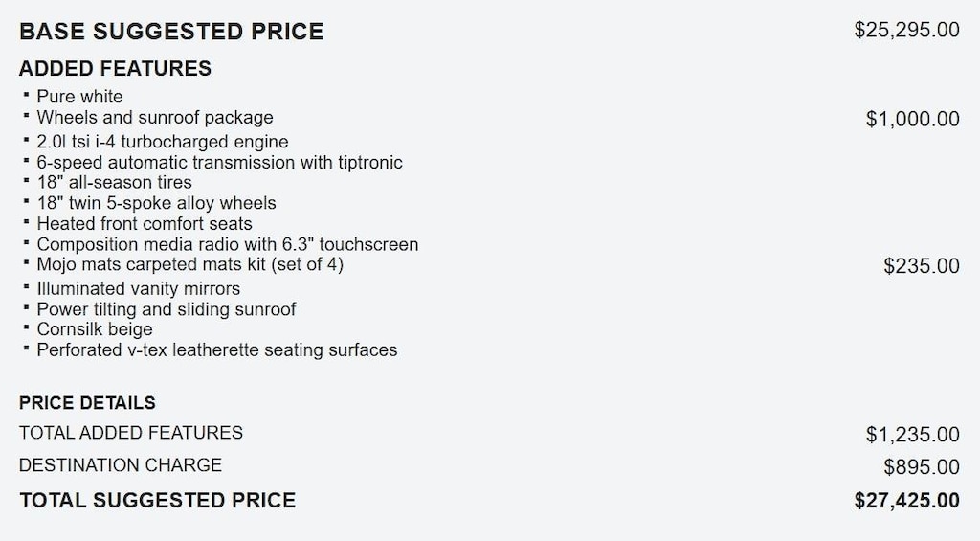980x541 pixels.
Task: Select the Wheels and sunroof package line
Action: coord(155,118)
